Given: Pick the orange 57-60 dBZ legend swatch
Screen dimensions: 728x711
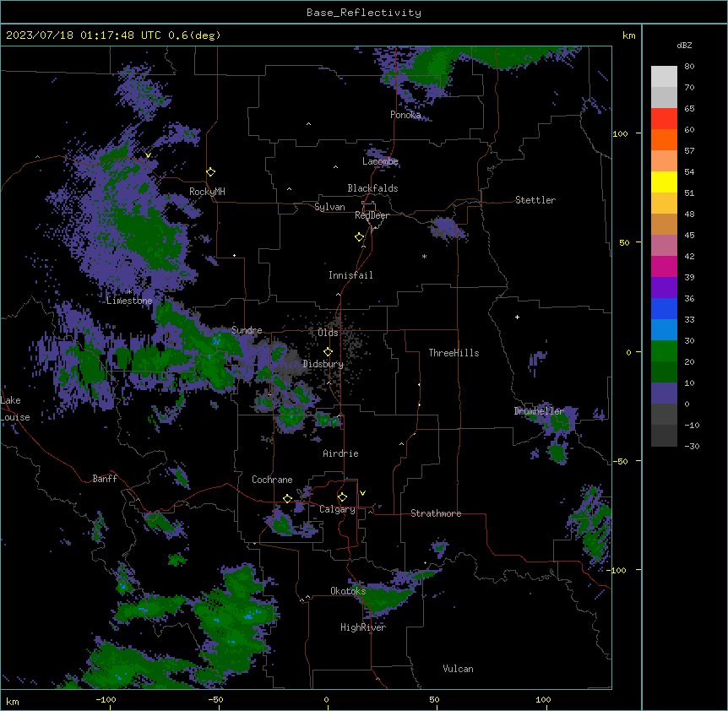Looking at the screenshot, I should click(664, 139).
